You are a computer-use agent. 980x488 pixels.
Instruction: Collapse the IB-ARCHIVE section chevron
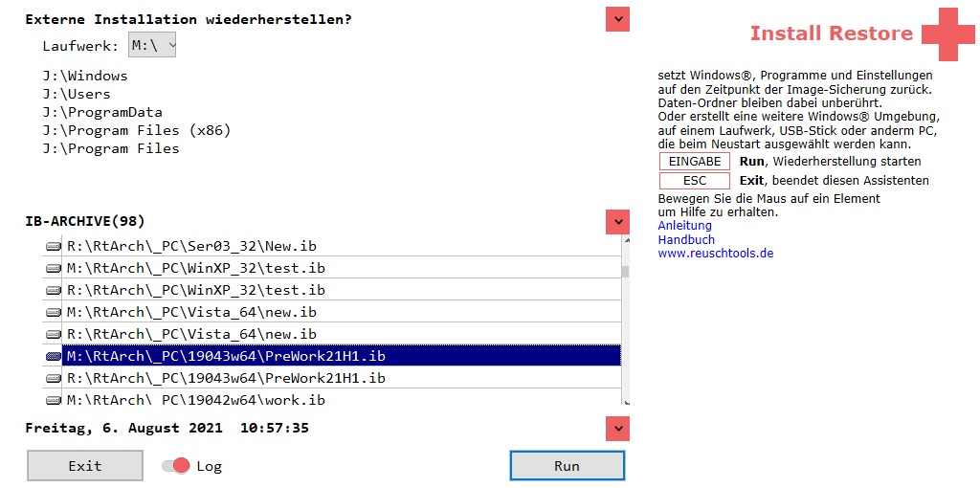pyautogui.click(x=617, y=222)
